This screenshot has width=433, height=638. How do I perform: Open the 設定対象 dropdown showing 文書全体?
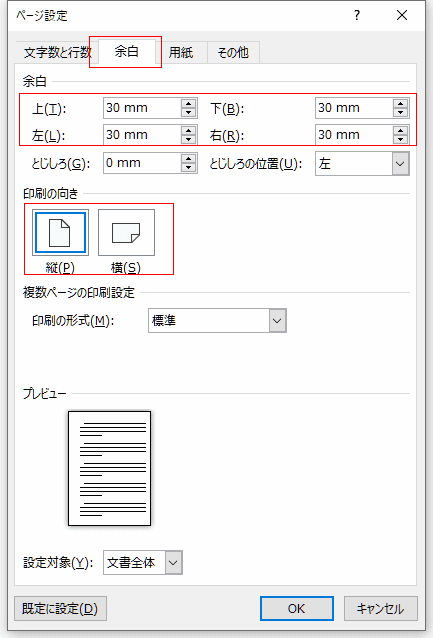(x=143, y=562)
